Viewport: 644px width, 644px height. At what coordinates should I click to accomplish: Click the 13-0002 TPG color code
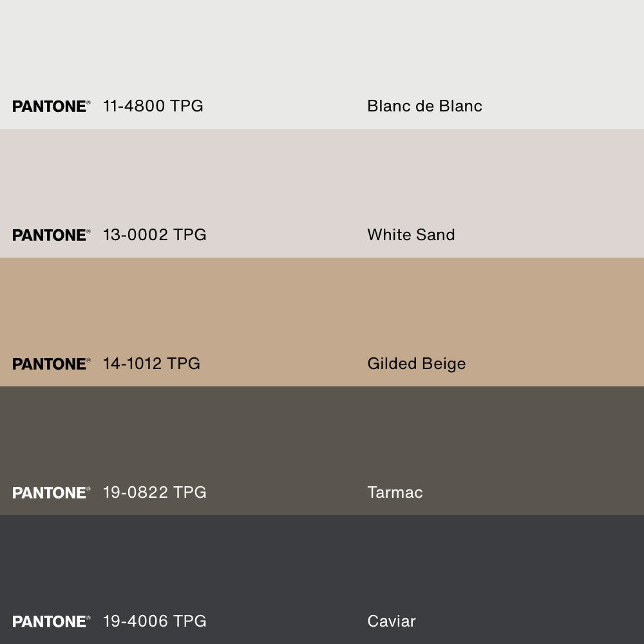coord(155,235)
